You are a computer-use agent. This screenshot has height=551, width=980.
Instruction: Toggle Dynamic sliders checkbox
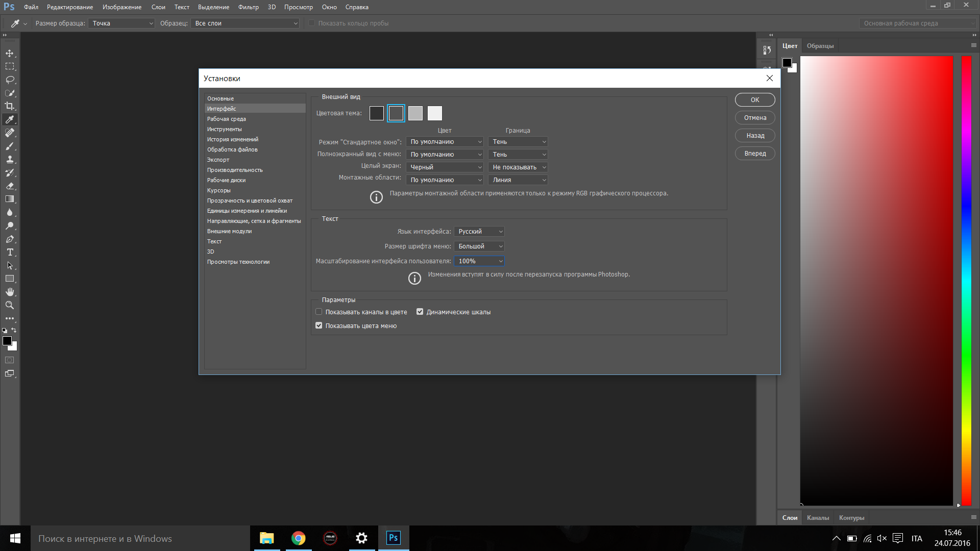(420, 312)
